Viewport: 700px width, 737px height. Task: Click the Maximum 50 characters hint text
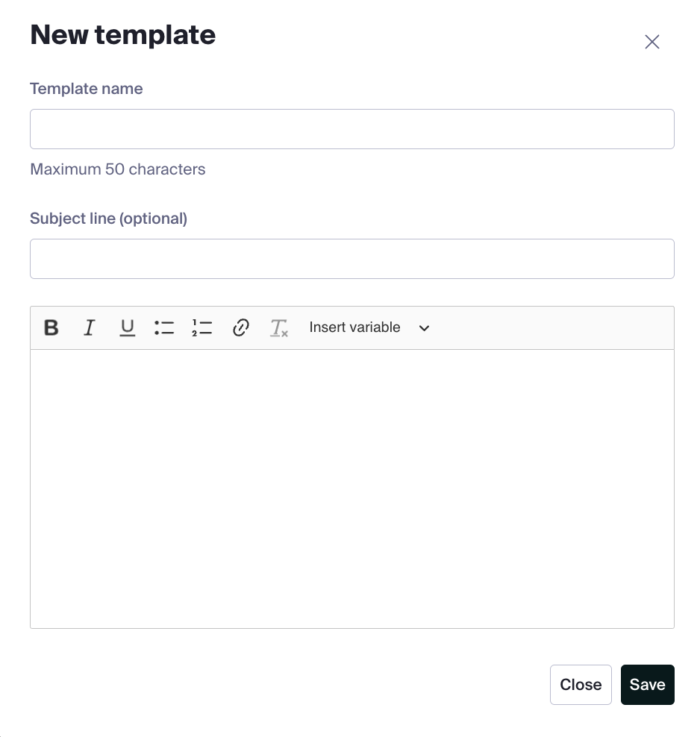coord(117,169)
